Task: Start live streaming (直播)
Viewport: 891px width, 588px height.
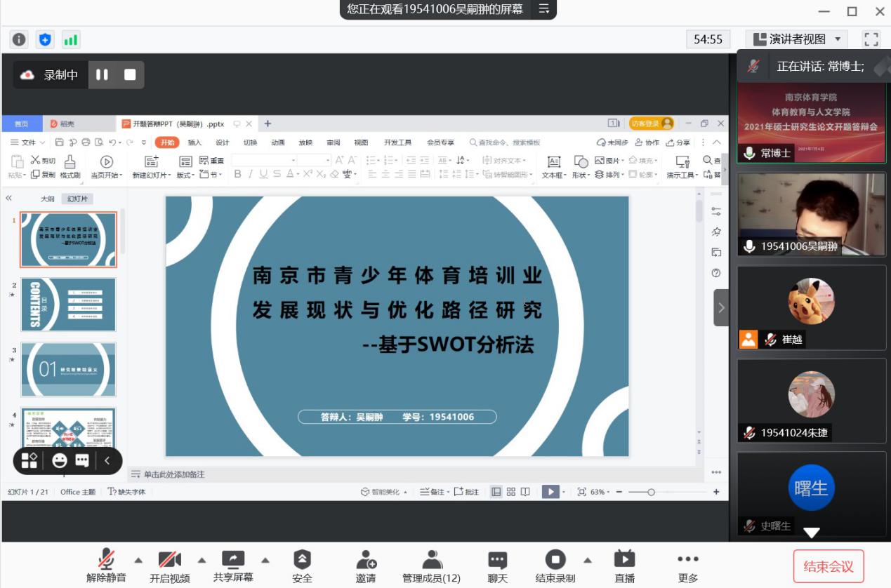Action: (623, 566)
